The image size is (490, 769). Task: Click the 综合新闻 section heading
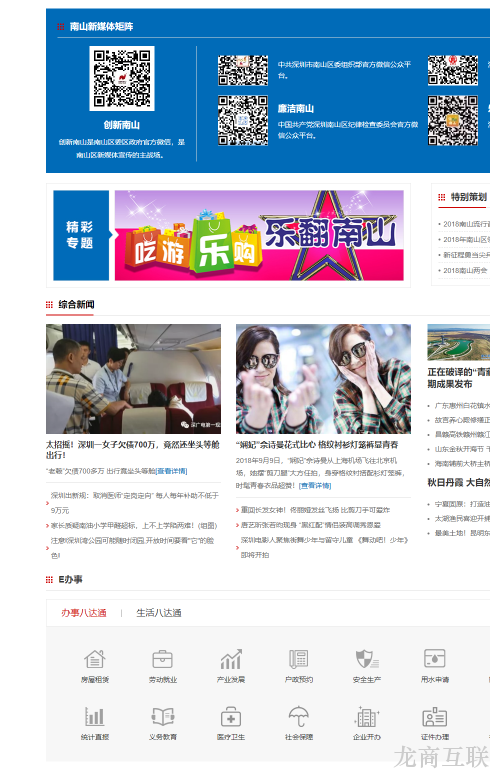pyautogui.click(x=76, y=305)
